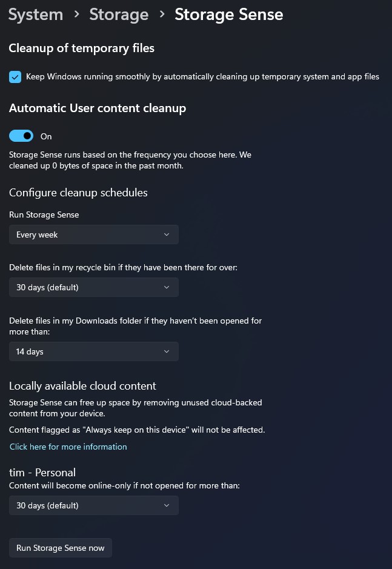
Task: Click the 'On' label beside the toggle
Action: tap(46, 136)
